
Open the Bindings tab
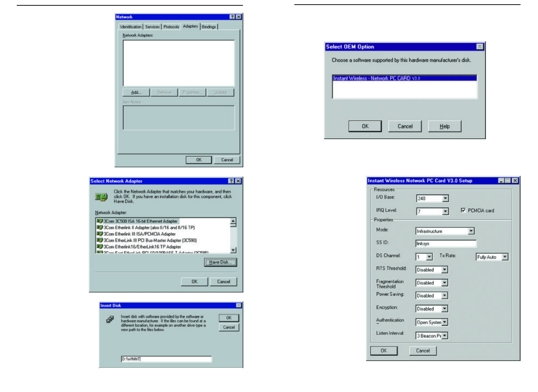[209, 27]
